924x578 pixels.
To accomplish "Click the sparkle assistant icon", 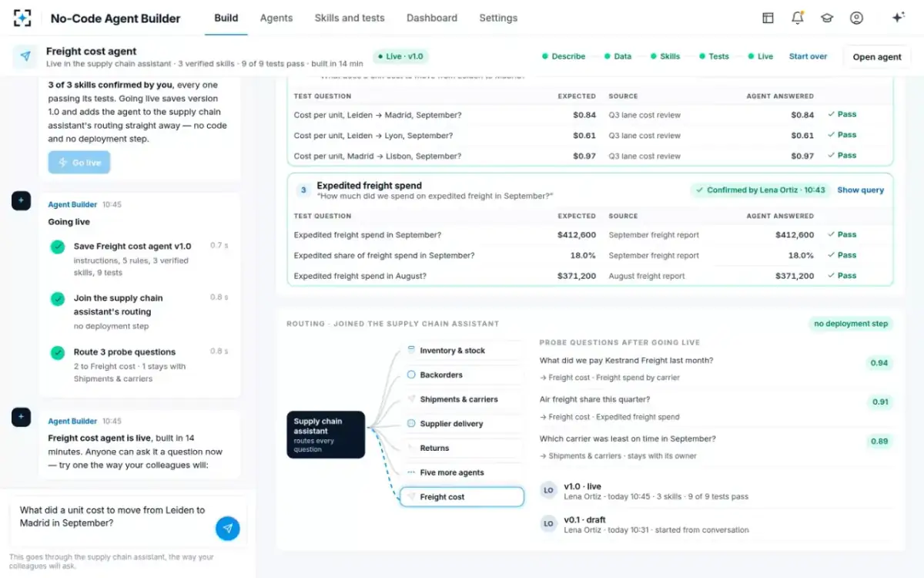I will (898, 18).
